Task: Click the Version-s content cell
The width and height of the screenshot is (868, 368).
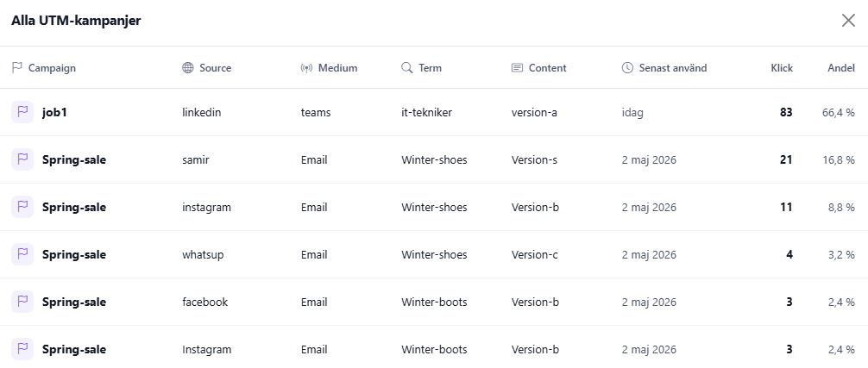Action: point(534,160)
